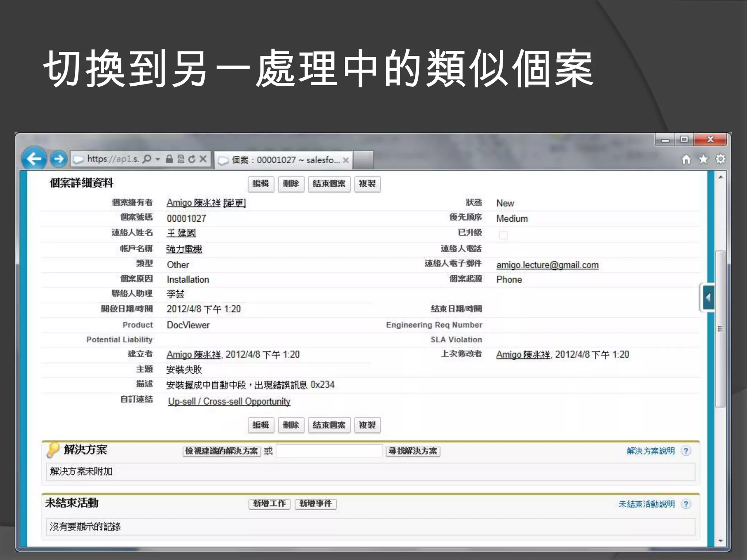The image size is (747, 560).
Task: Select the Installation case reason value
Action: coord(188,280)
